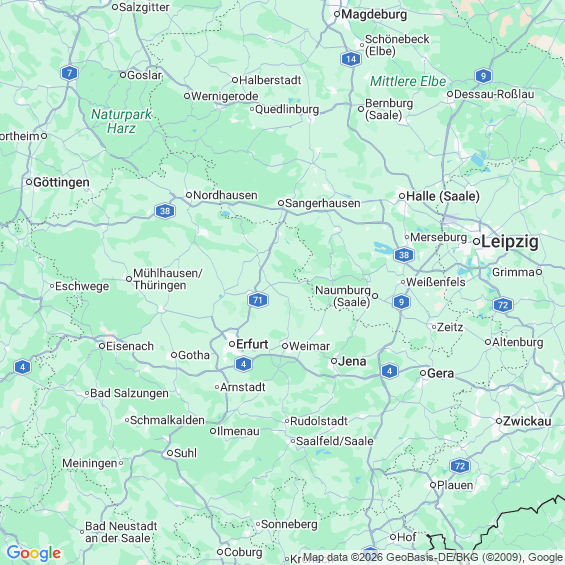The image size is (565, 565).
Task: Click the Magdeburg city label
Action: pyautogui.click(x=374, y=14)
